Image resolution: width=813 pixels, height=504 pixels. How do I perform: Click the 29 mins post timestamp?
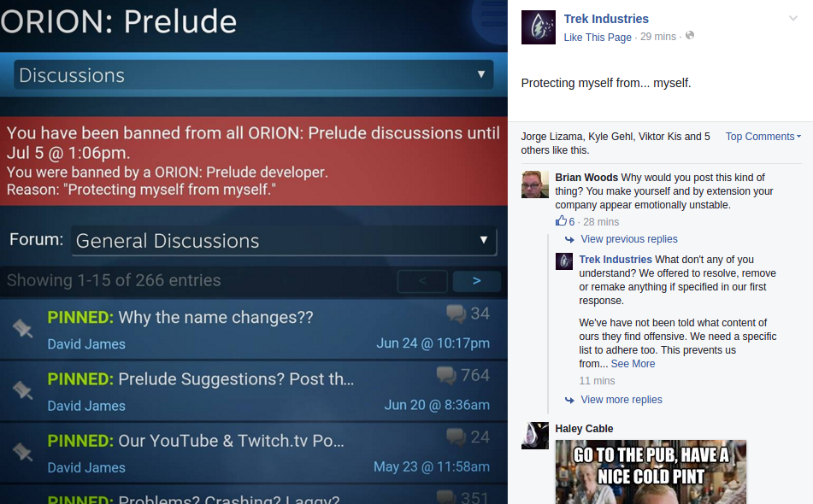(x=658, y=37)
